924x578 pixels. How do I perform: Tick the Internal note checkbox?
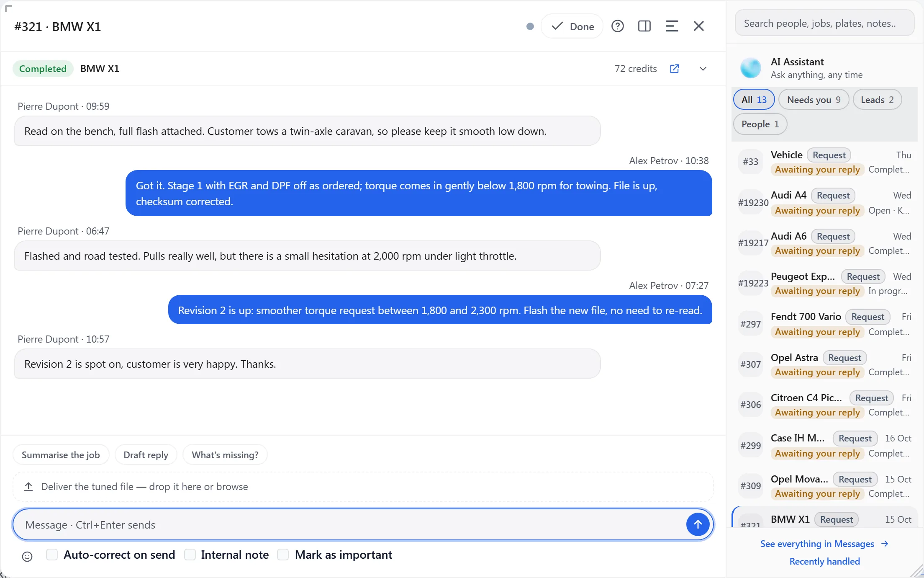coord(190,555)
